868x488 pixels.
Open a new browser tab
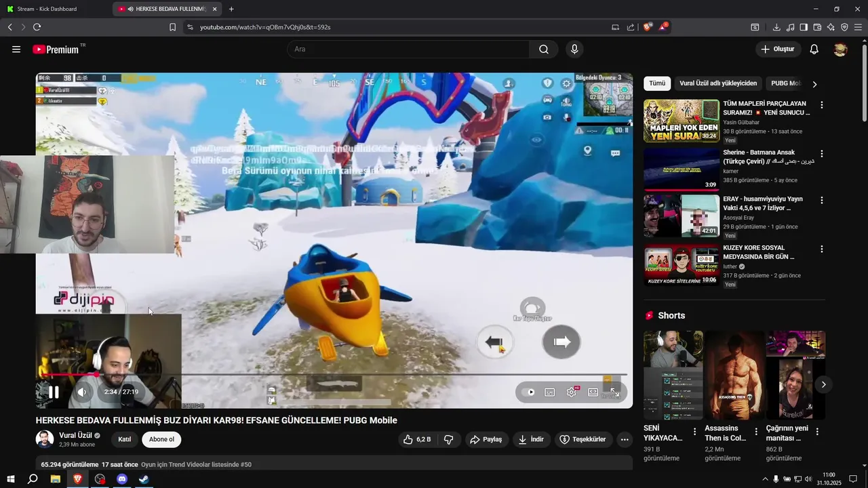click(x=231, y=9)
